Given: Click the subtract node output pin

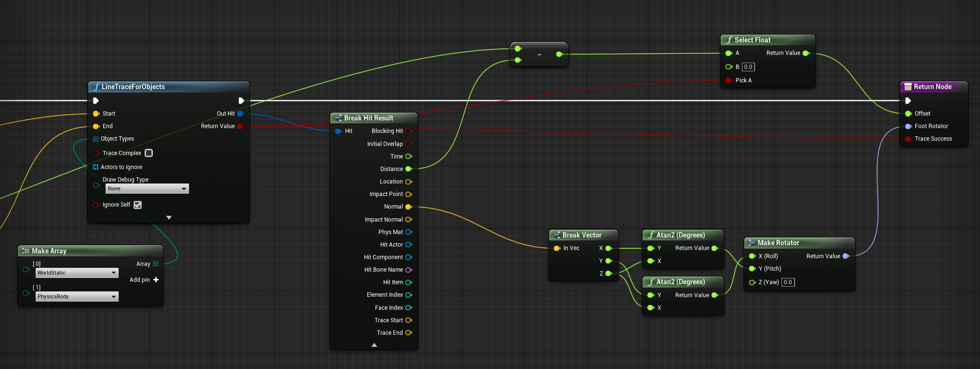Looking at the screenshot, I should [559, 54].
